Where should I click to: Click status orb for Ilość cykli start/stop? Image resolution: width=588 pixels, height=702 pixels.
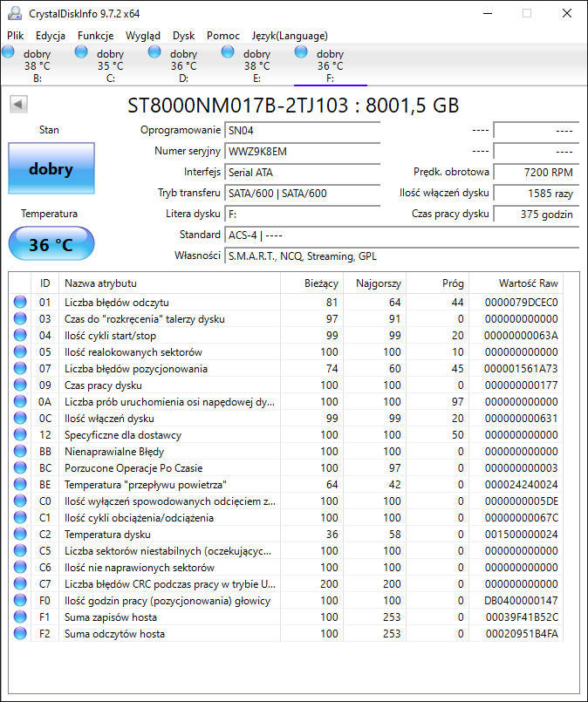tap(20, 336)
